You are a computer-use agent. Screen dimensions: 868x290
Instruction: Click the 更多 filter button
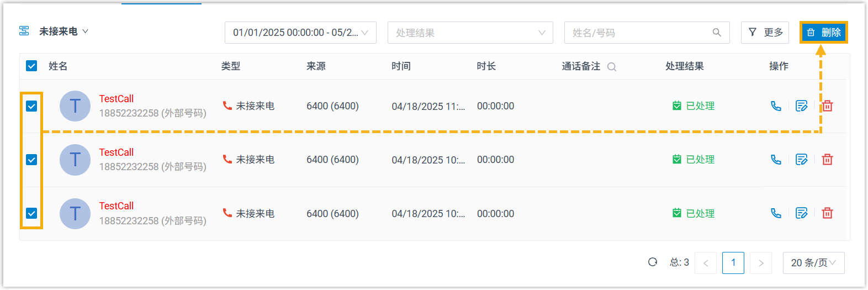click(x=765, y=33)
